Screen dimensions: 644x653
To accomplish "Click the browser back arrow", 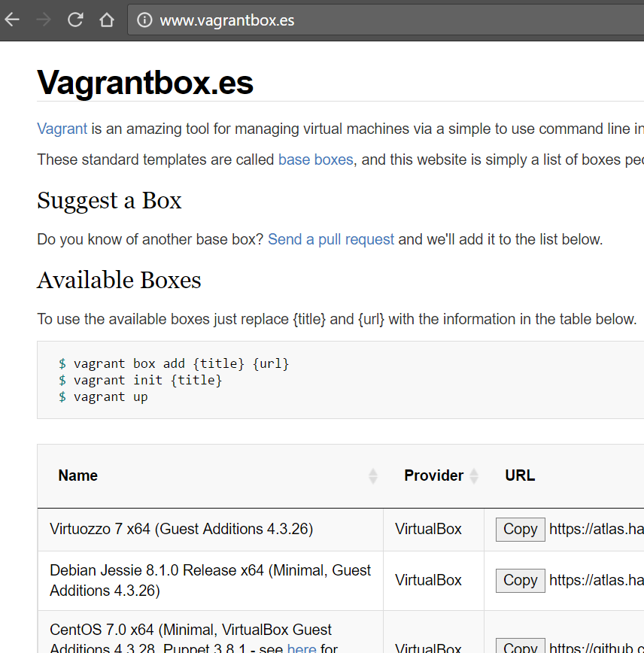I will [12, 20].
